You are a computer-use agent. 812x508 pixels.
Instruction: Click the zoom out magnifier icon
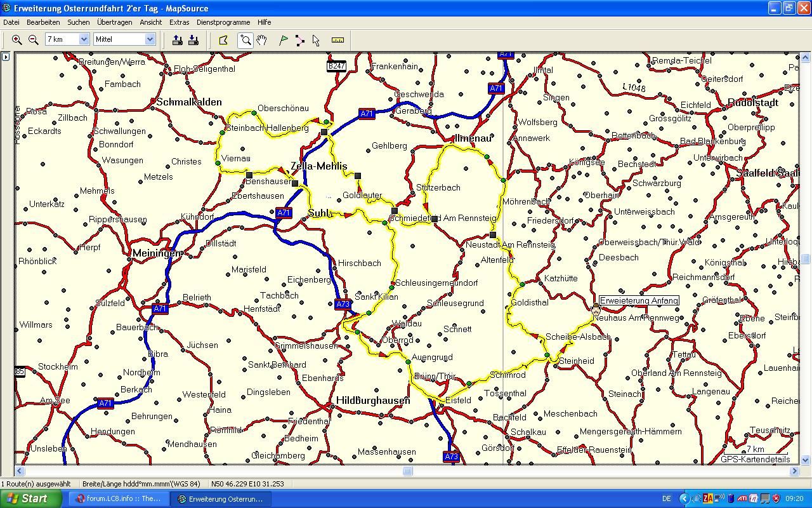[33, 39]
